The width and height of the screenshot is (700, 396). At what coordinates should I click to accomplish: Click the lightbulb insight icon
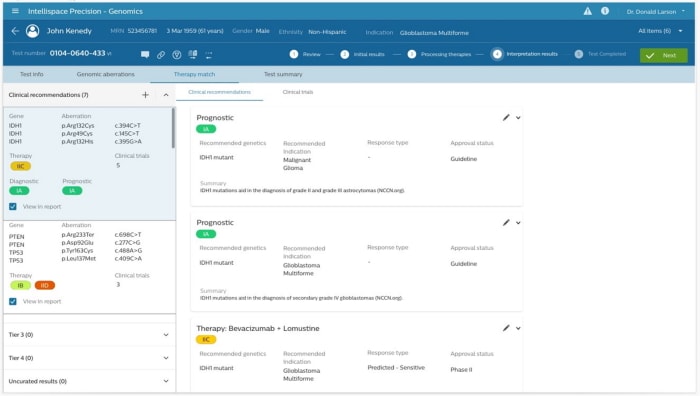[x=177, y=54]
